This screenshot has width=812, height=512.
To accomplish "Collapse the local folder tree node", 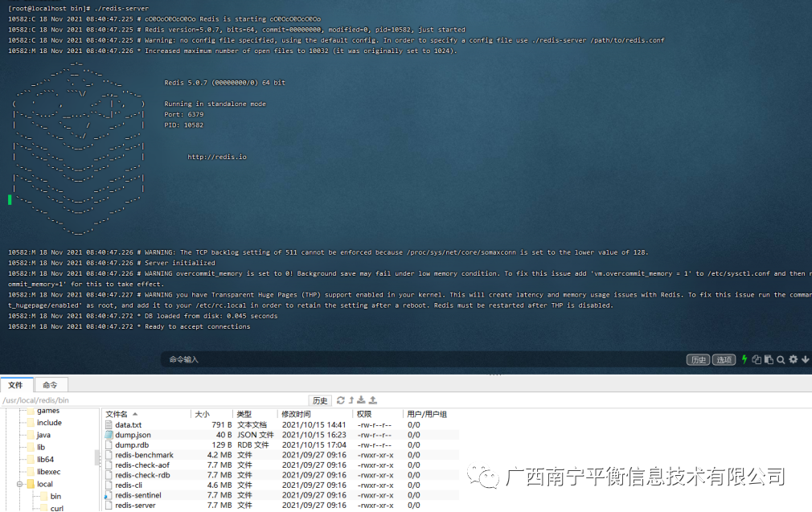I will click(19, 484).
